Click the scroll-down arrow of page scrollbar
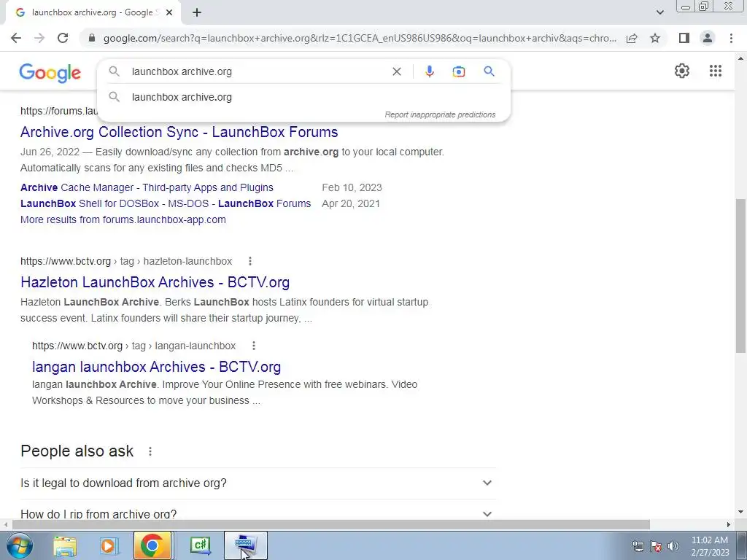 pyautogui.click(x=740, y=513)
